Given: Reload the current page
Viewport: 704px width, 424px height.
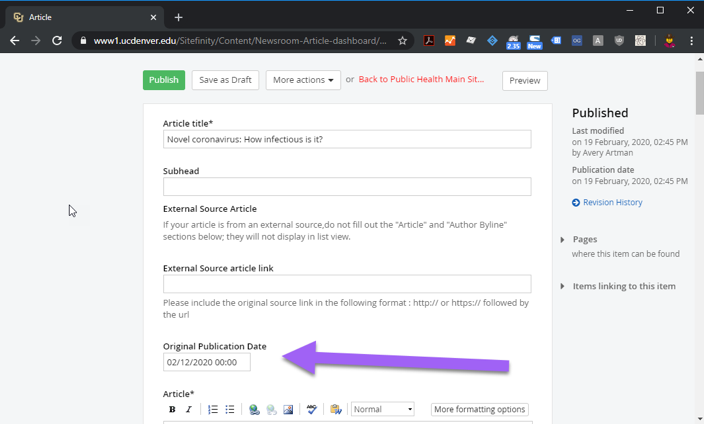Looking at the screenshot, I should pyautogui.click(x=57, y=41).
